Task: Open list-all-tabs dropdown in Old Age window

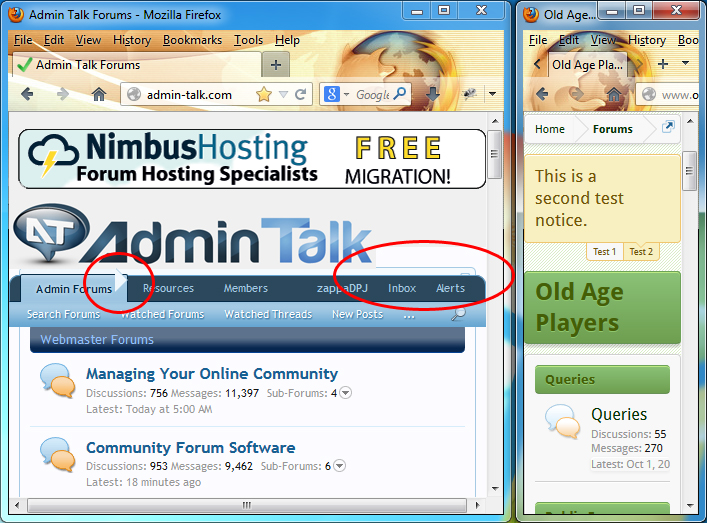Action: [x=685, y=63]
